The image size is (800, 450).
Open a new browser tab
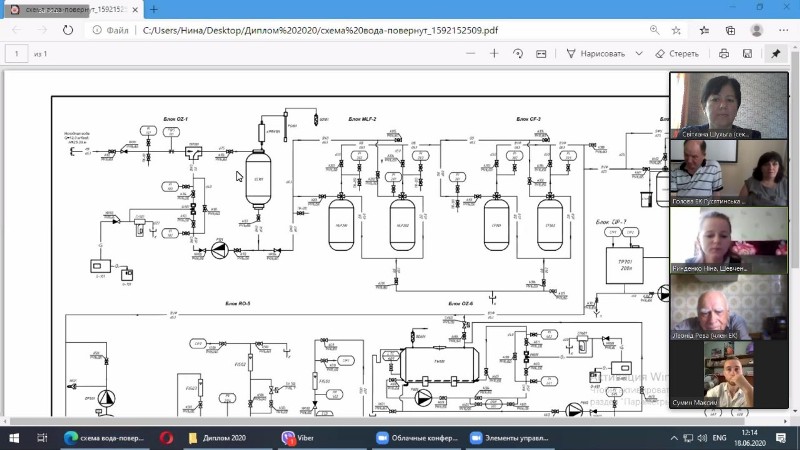click(x=154, y=9)
